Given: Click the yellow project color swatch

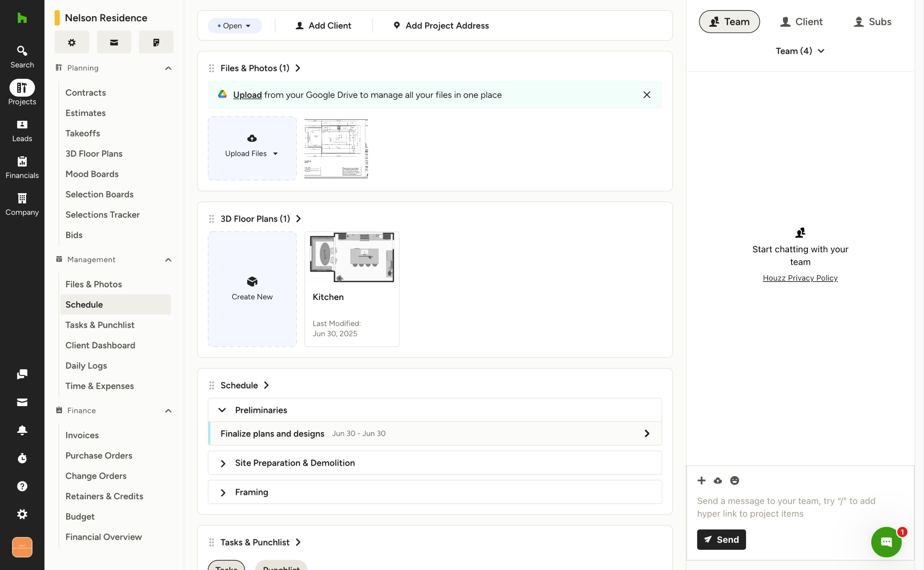Looking at the screenshot, I should [57, 18].
